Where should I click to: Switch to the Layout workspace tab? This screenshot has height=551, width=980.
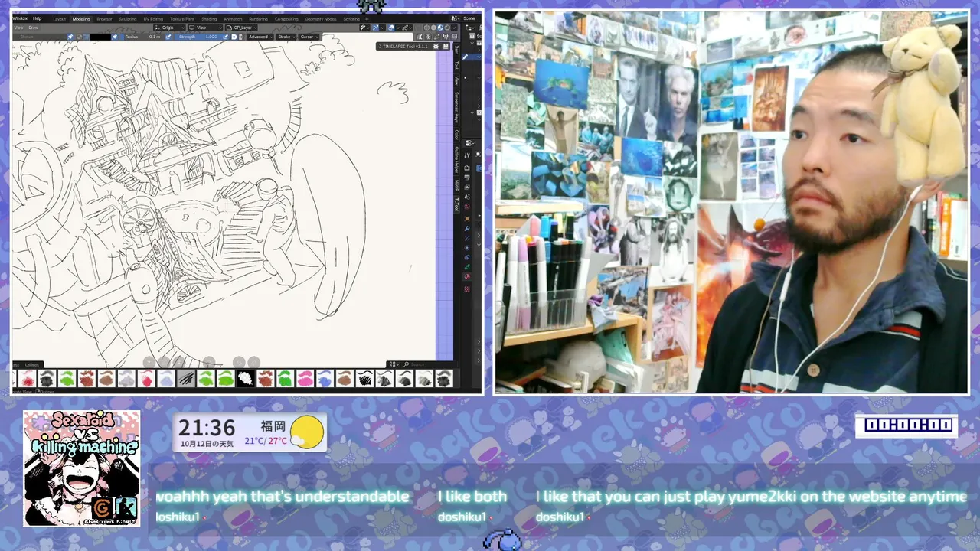pos(59,18)
